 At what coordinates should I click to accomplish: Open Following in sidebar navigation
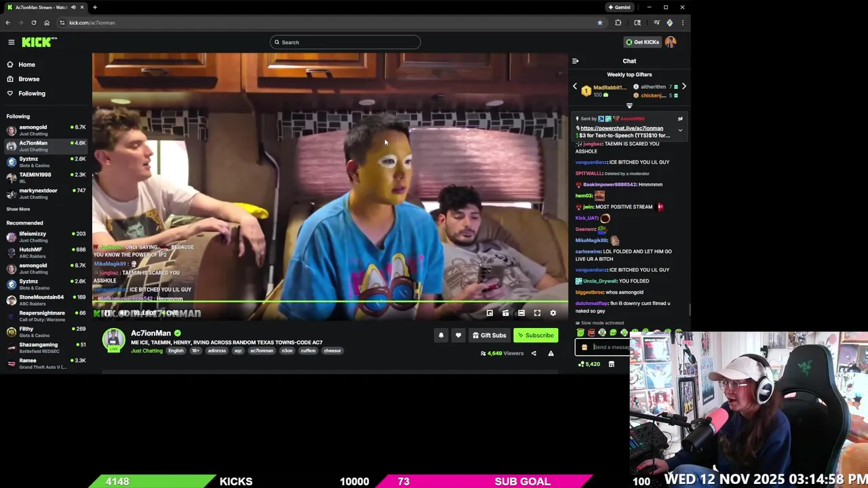[x=26, y=94]
